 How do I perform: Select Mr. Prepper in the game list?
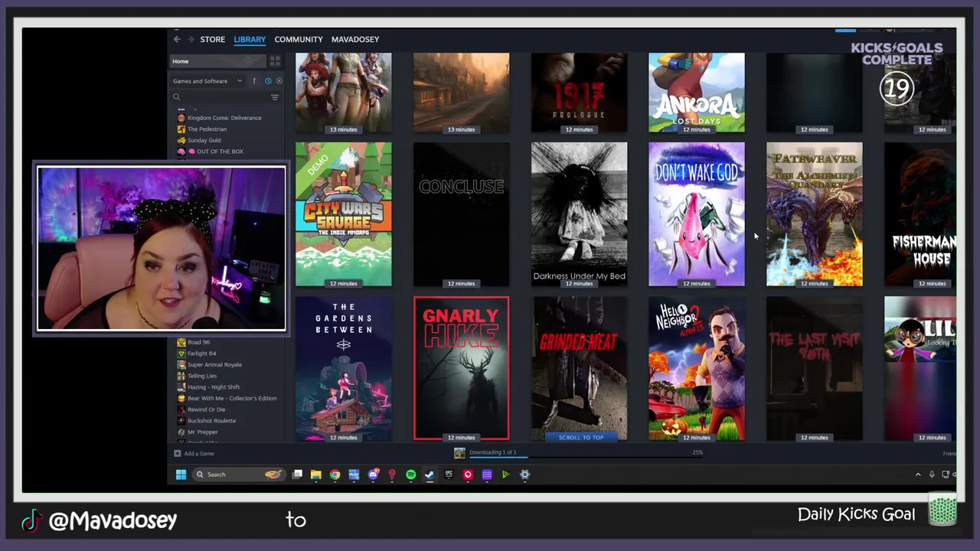[203, 432]
